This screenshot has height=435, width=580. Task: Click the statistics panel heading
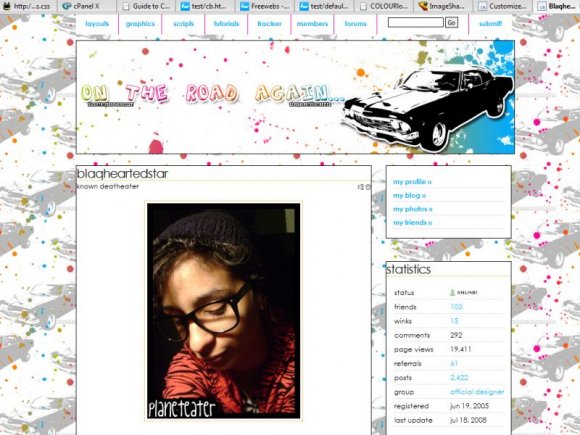tap(408, 269)
